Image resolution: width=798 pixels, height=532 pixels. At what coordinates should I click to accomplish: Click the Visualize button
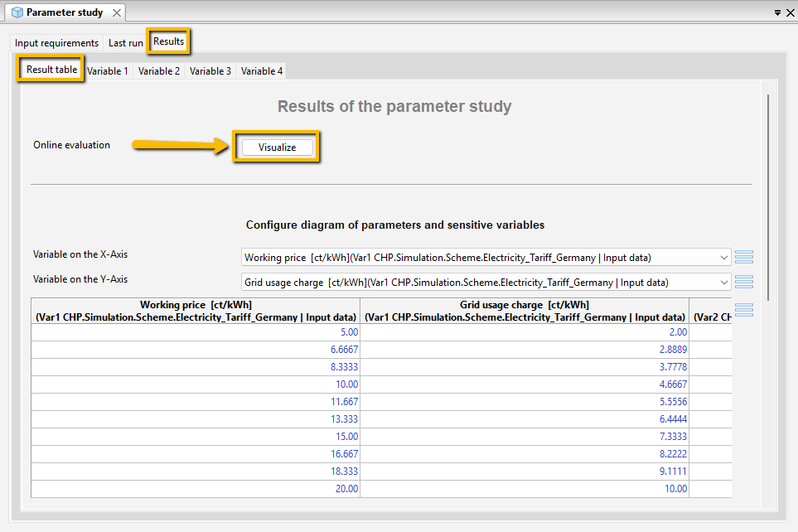[x=277, y=148]
